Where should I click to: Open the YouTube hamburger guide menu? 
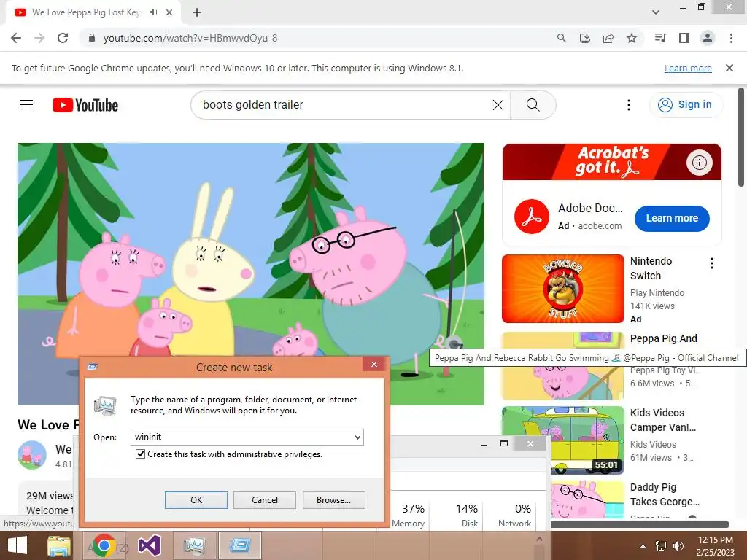pos(26,105)
